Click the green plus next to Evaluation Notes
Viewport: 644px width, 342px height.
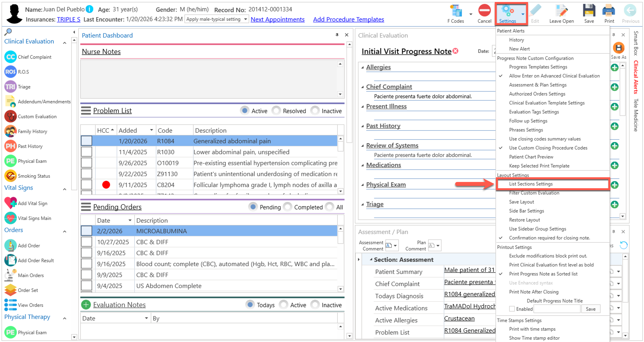click(86, 305)
